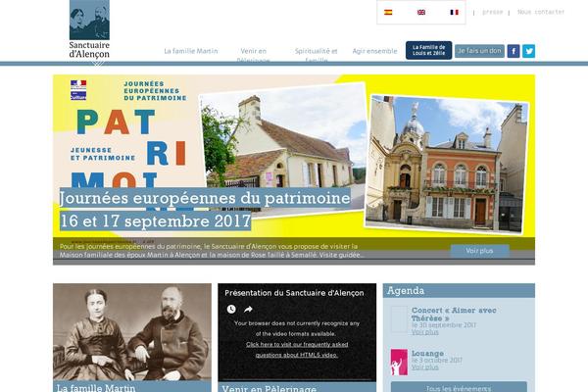
Task: Open the Sanctuaire d'Alençon logo homepage
Action: point(89,29)
